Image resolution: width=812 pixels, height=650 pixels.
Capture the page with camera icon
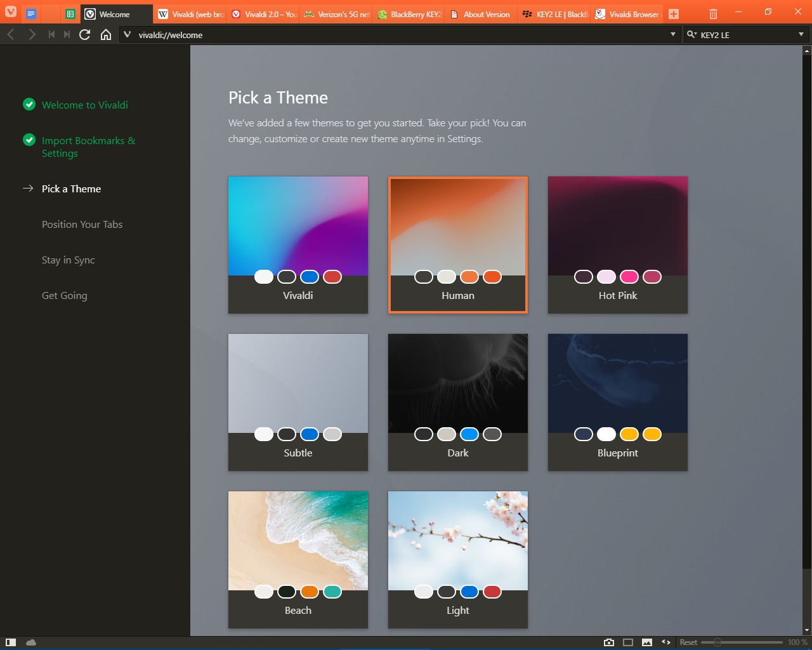point(609,642)
